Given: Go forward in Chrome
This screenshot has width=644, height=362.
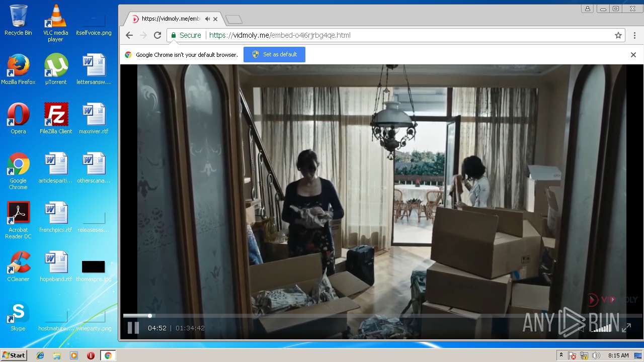Looking at the screenshot, I should click(143, 35).
